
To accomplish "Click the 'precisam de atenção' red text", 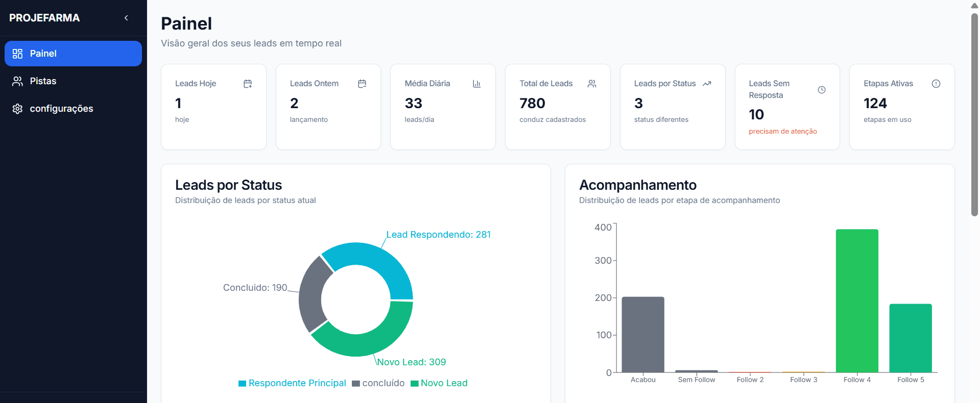I will click(783, 132).
